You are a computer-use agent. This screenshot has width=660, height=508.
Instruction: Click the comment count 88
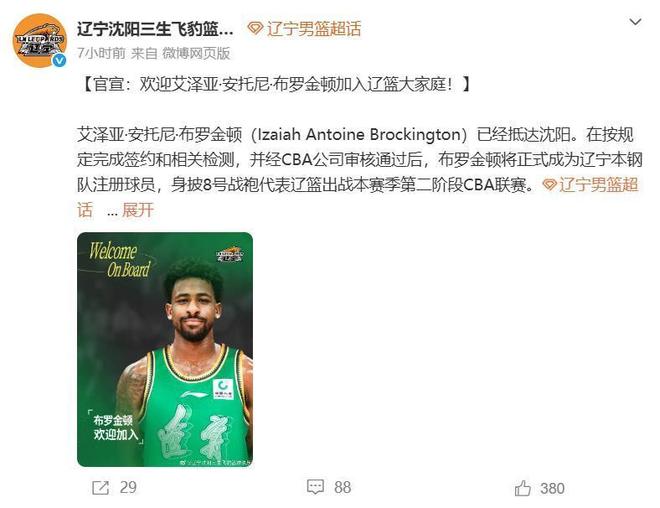(x=343, y=488)
